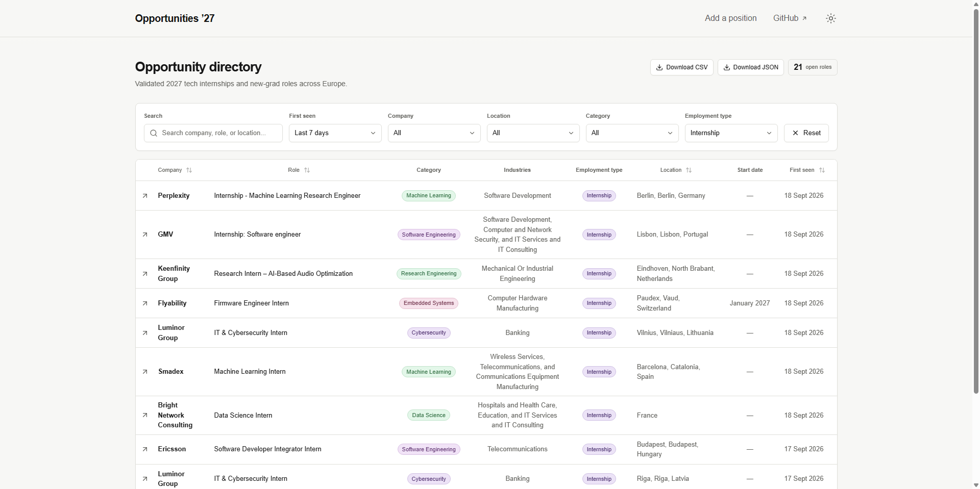Open the Employment type Internship dropdown

(x=731, y=133)
